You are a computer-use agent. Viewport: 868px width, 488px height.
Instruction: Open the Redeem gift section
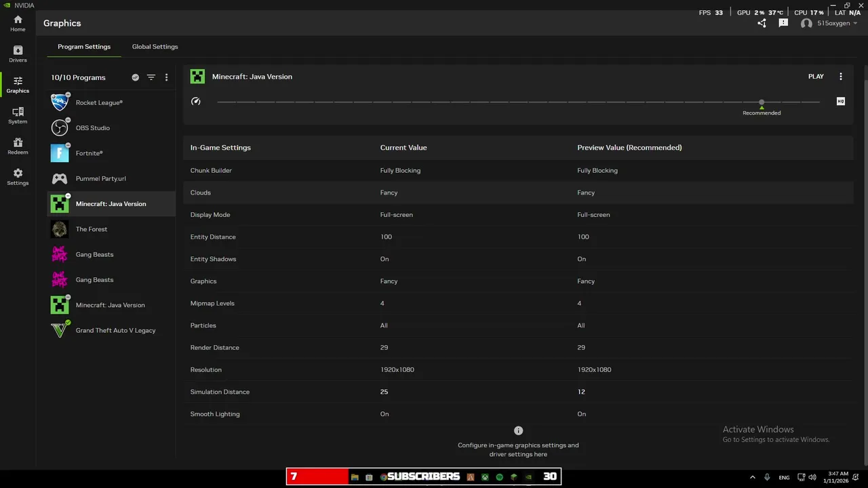coord(18,146)
